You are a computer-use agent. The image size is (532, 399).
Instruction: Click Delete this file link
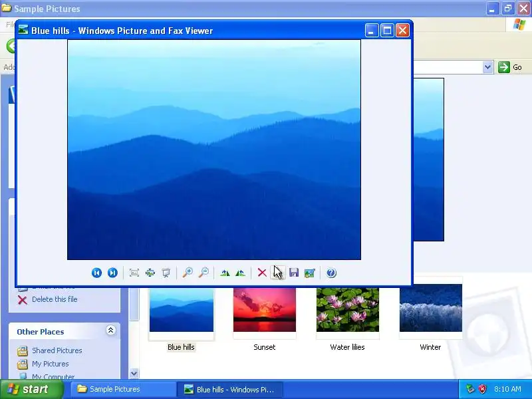click(55, 299)
